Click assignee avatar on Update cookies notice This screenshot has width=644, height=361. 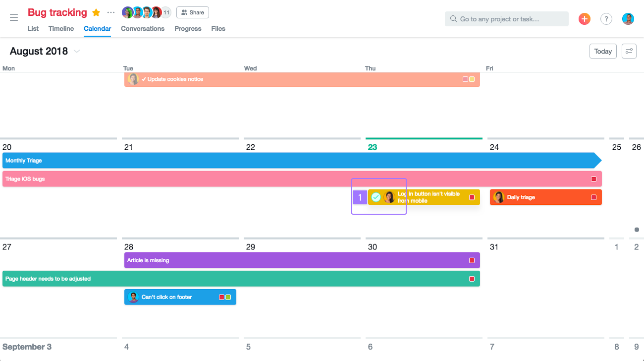133,79
